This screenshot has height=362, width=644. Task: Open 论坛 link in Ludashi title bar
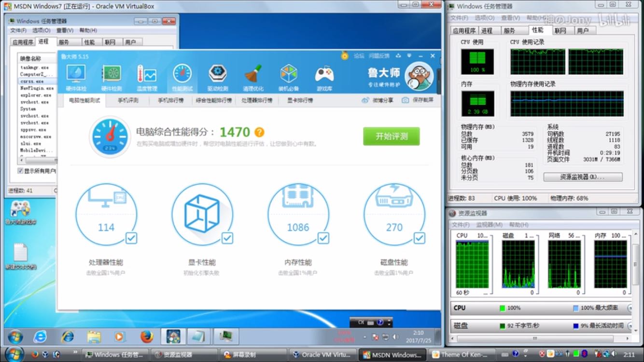(x=359, y=56)
